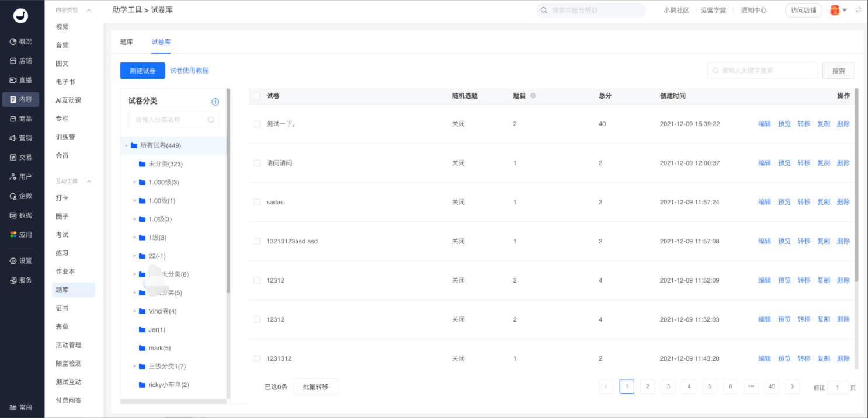Expand the 三级分类1(7) category
Viewport: 868px width, 418px height.
(134, 366)
